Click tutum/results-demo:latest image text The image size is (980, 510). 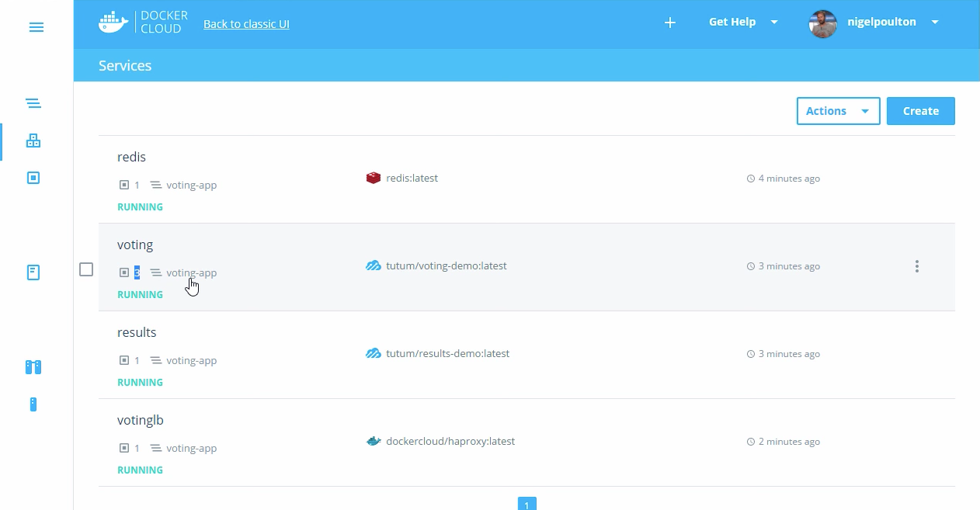[448, 353]
